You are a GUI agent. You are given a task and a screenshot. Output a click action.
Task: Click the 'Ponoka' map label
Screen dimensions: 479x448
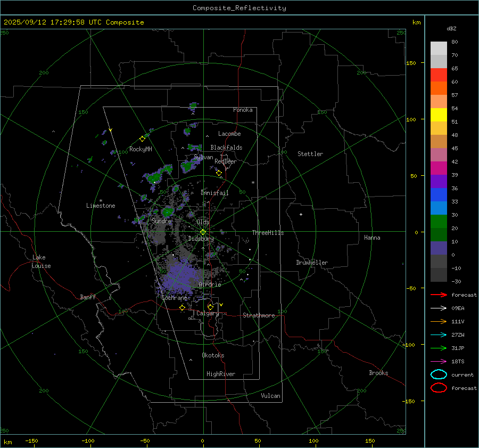tap(243, 110)
